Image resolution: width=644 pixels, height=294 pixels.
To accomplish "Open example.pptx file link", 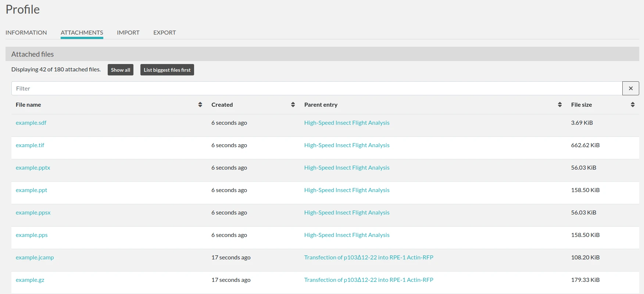I will [33, 168].
